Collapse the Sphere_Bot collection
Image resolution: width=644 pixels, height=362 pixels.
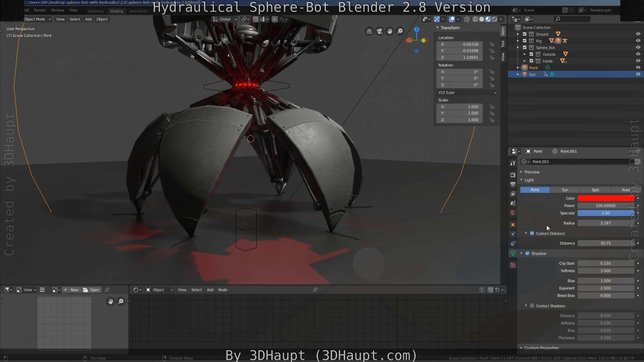coord(518,47)
